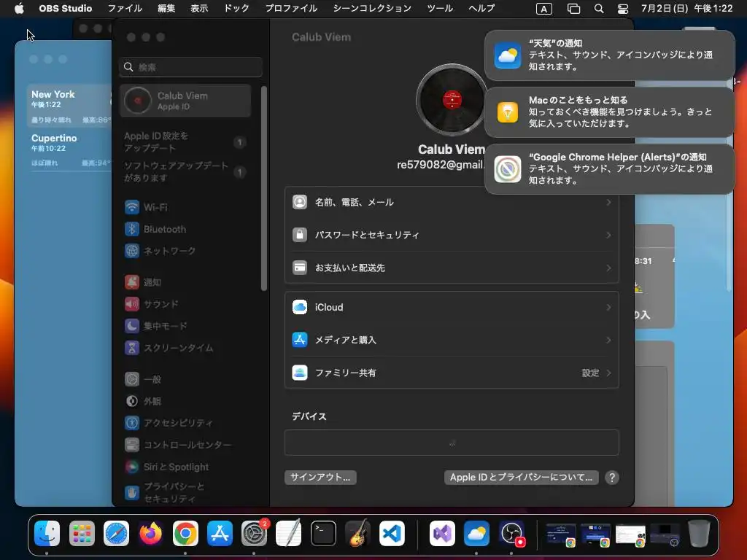
Task: Open Trash in the Dock
Action: [x=699, y=533]
